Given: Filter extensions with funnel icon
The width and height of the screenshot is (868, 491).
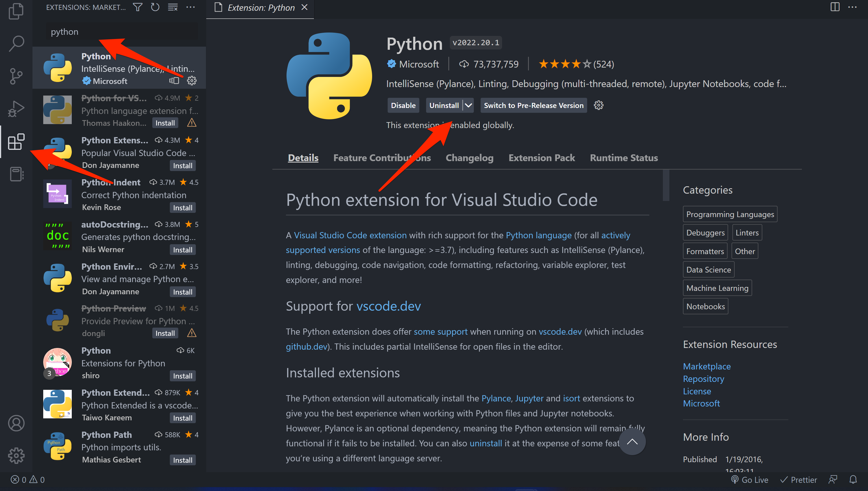Looking at the screenshot, I should pyautogui.click(x=138, y=7).
